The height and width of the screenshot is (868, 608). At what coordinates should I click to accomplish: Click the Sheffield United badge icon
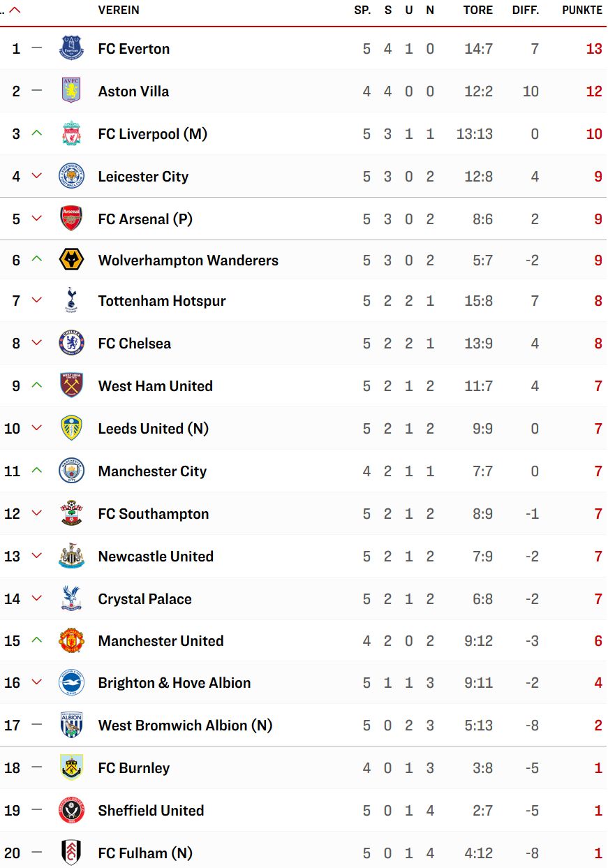(71, 810)
